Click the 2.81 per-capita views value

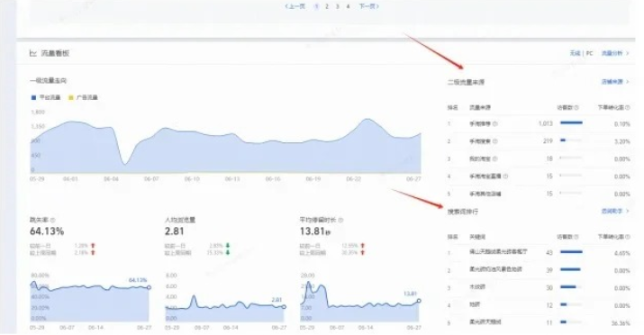pyautogui.click(x=175, y=231)
